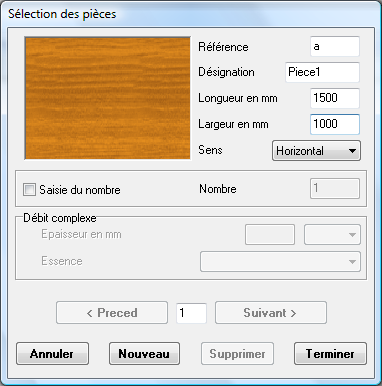Click the Saisie du nombre label
Image resolution: width=382 pixels, height=386 pixels.
(x=80, y=190)
